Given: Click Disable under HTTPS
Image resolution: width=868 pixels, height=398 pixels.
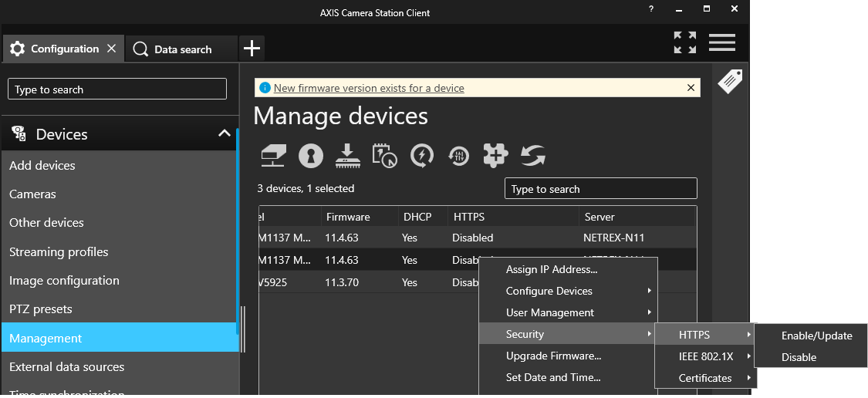Looking at the screenshot, I should 810,357.
